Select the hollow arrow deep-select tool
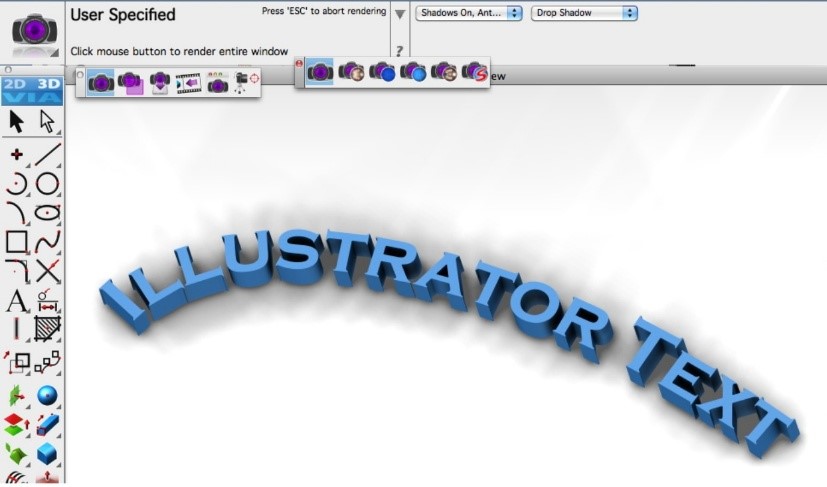Viewport: 827px width, 487px height. click(47, 121)
